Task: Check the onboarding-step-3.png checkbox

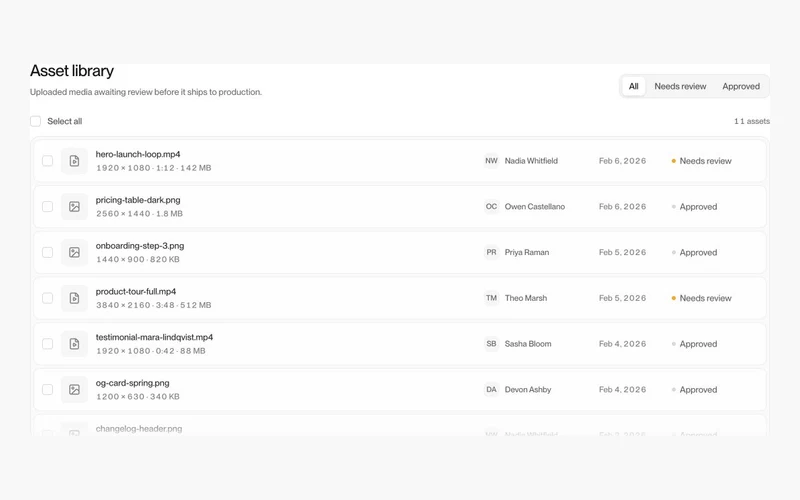Action: [x=47, y=252]
